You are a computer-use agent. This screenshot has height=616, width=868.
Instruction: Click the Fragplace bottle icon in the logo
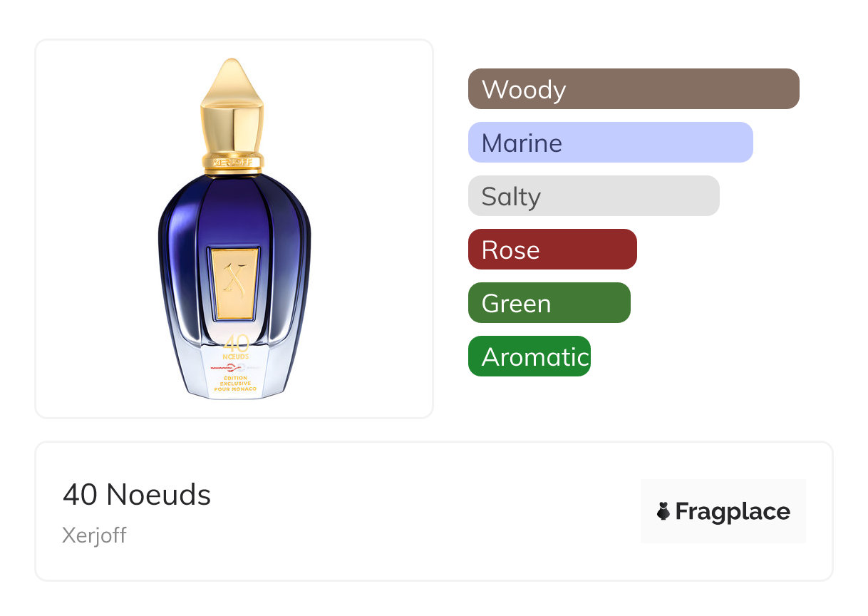point(663,511)
